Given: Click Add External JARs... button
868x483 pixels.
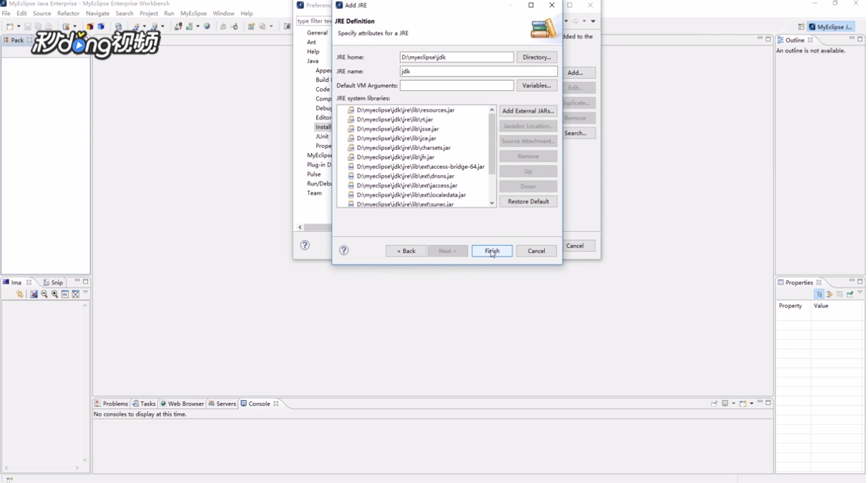Looking at the screenshot, I should point(528,111).
